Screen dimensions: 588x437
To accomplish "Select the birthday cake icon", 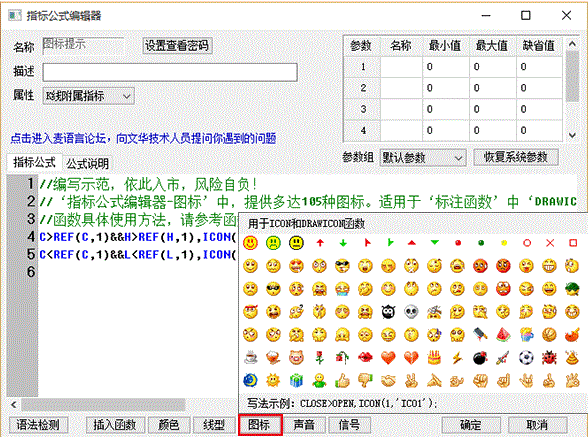I will click(x=434, y=358).
